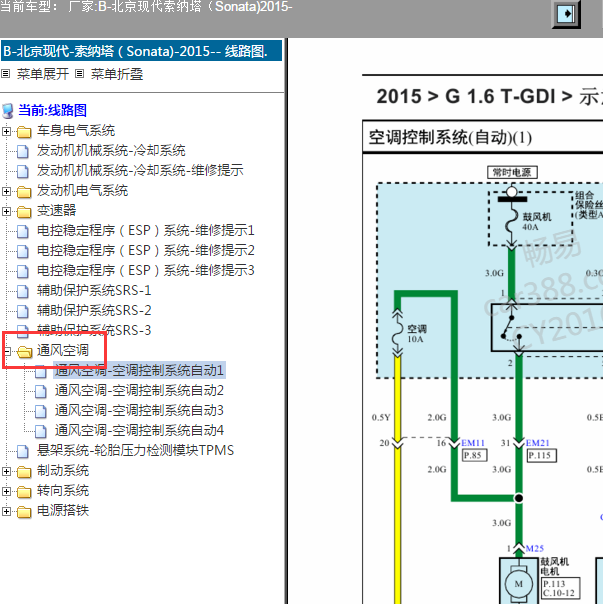Open 发动机机械系统-冷却系统-维修提示 page
Screen dimensions: 603x604
pyautogui.click(x=140, y=171)
